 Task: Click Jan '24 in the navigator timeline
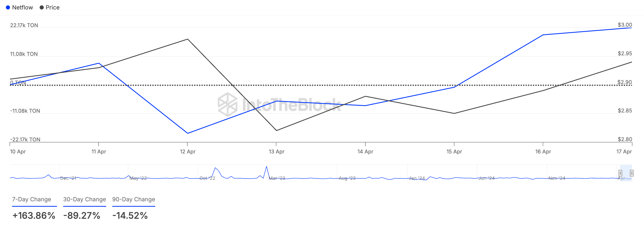(417, 178)
